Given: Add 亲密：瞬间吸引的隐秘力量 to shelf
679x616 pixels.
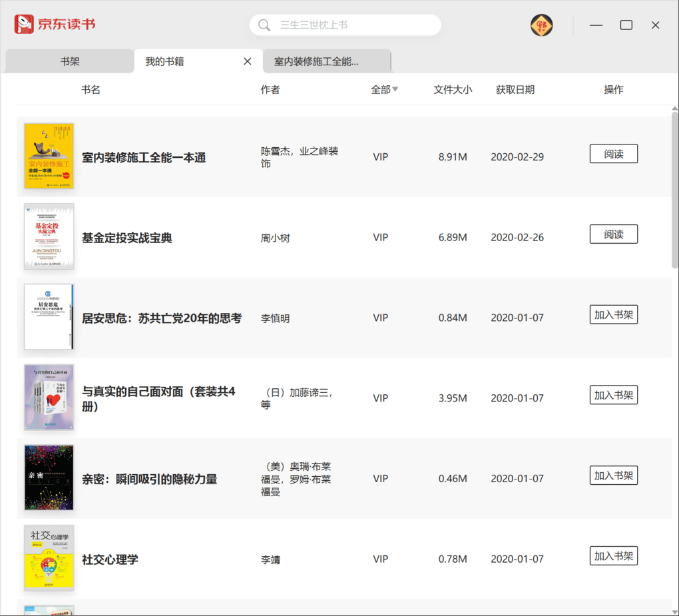Looking at the screenshot, I should tap(614, 475).
